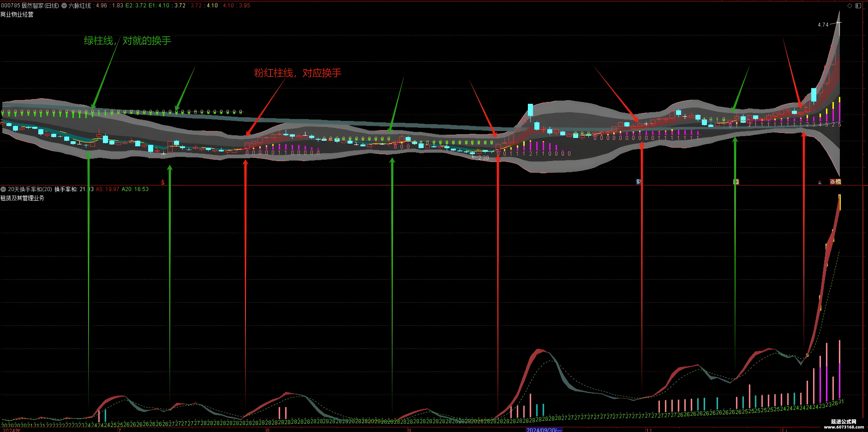Select the 20天换手率和(20) indicator label
868x432 pixels.
[30, 189]
